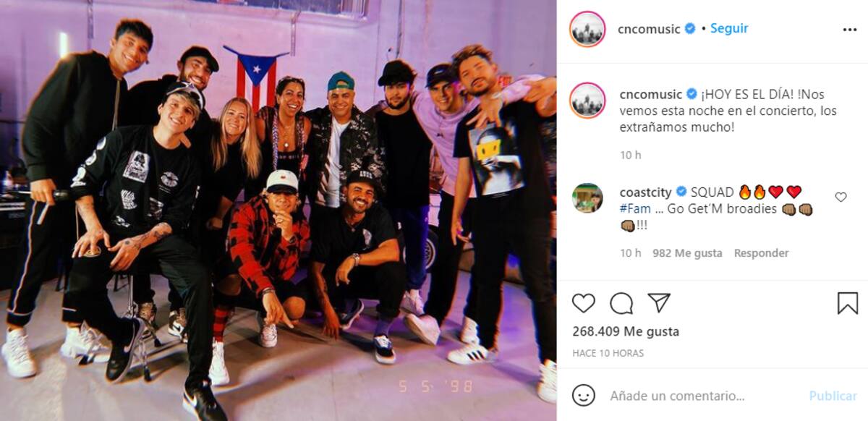
Task: Like the post with the heart icon
Action: click(584, 303)
